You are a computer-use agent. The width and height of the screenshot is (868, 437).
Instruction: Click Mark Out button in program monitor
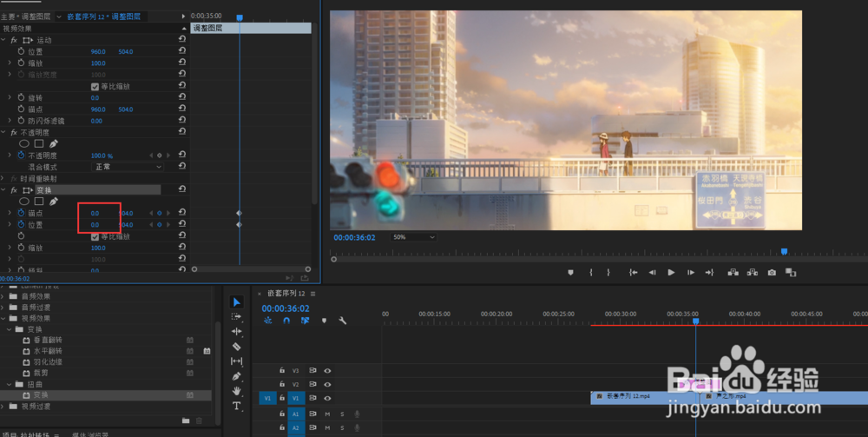(608, 273)
